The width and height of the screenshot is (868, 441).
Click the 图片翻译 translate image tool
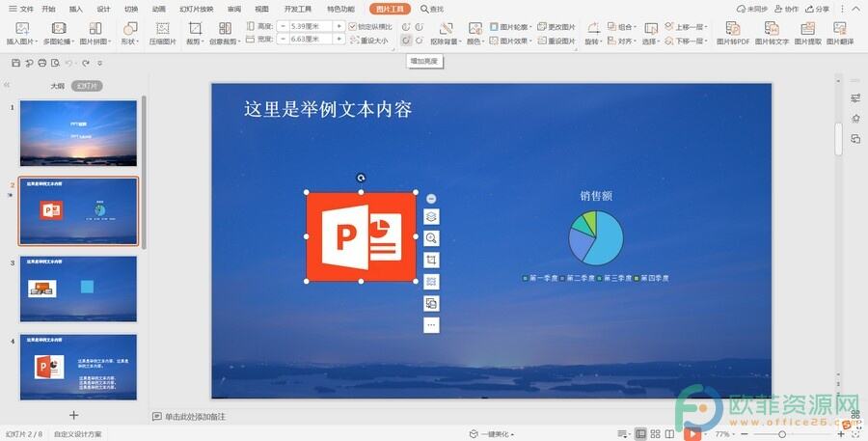(x=840, y=33)
